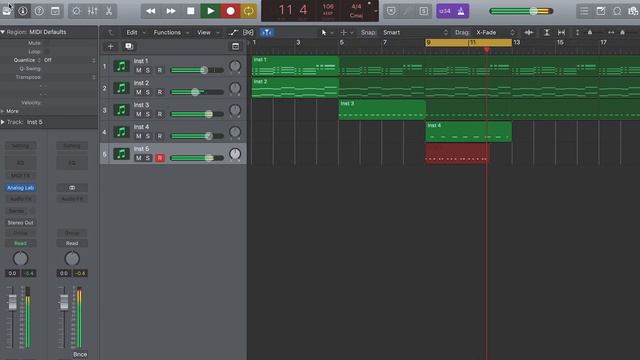The image size is (640, 360).
Task: Mute the Inst 4 track
Action: 139,136
